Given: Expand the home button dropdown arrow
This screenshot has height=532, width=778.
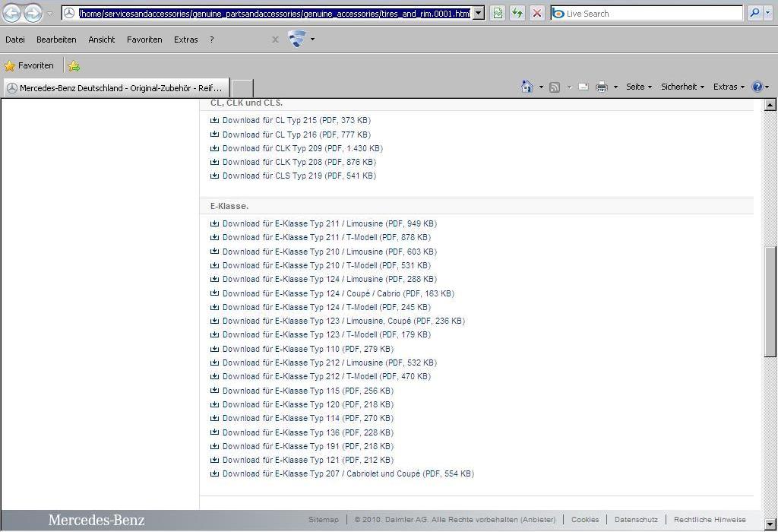Looking at the screenshot, I should (541, 87).
